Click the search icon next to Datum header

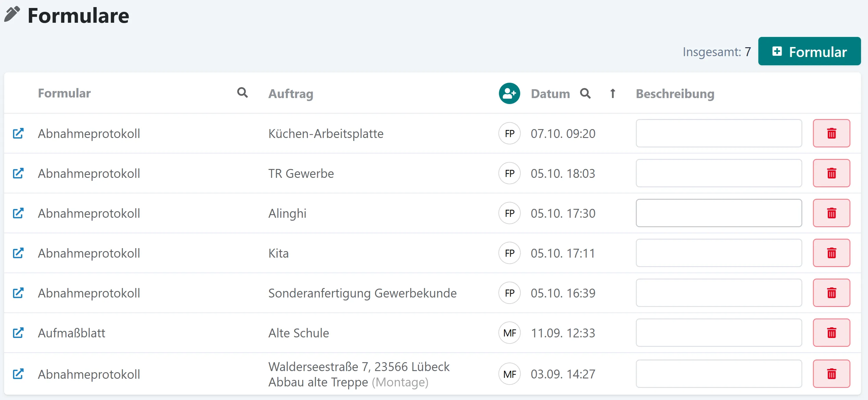pos(585,93)
